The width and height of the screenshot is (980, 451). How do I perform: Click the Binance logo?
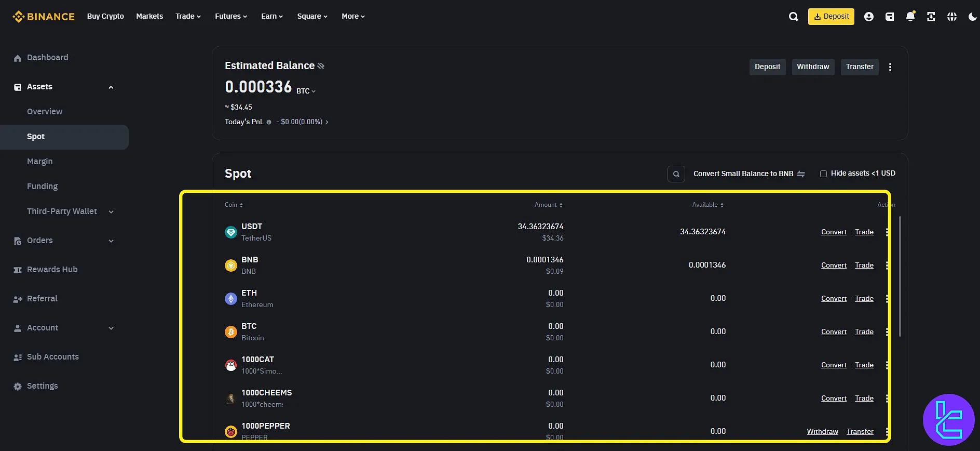[44, 17]
